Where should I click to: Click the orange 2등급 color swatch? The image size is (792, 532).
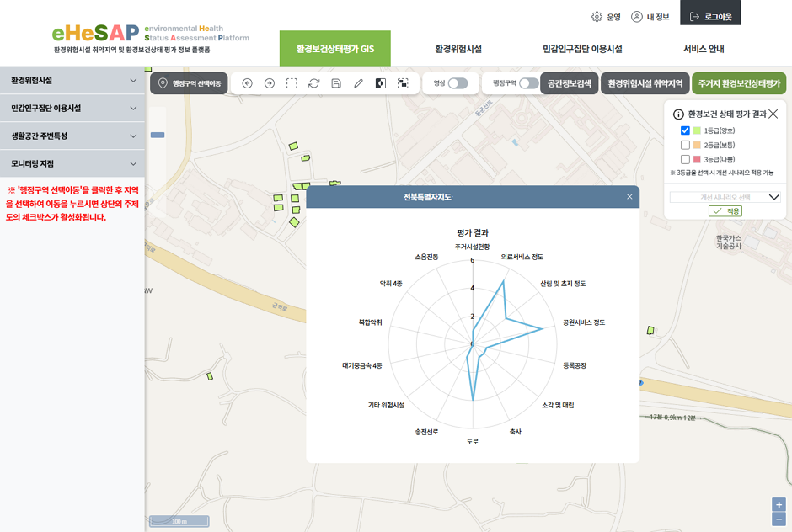coord(697,145)
